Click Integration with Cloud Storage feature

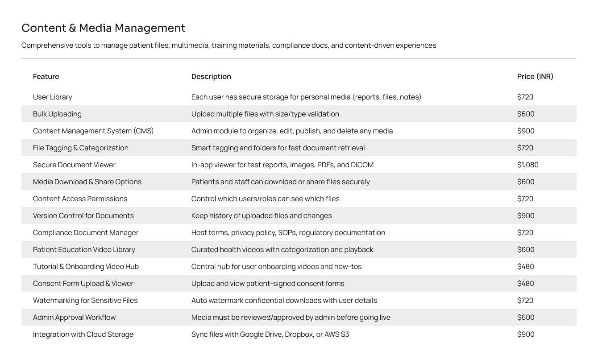point(83,334)
